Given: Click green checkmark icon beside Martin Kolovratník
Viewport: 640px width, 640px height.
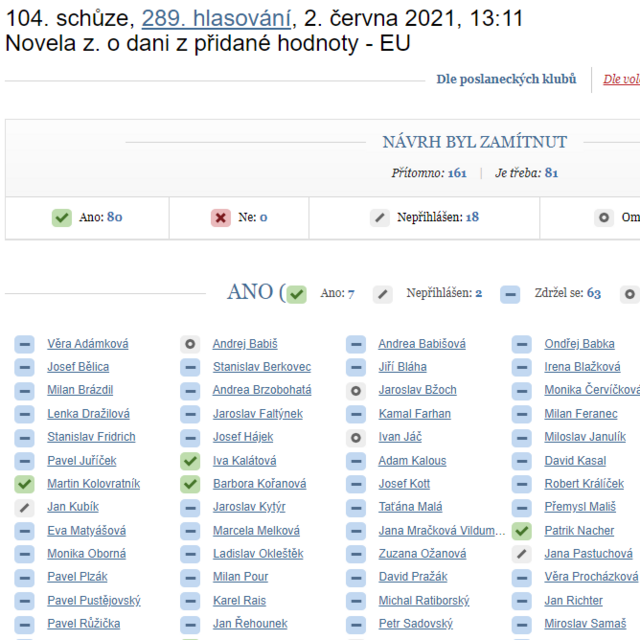Looking at the screenshot, I should (x=24, y=484).
